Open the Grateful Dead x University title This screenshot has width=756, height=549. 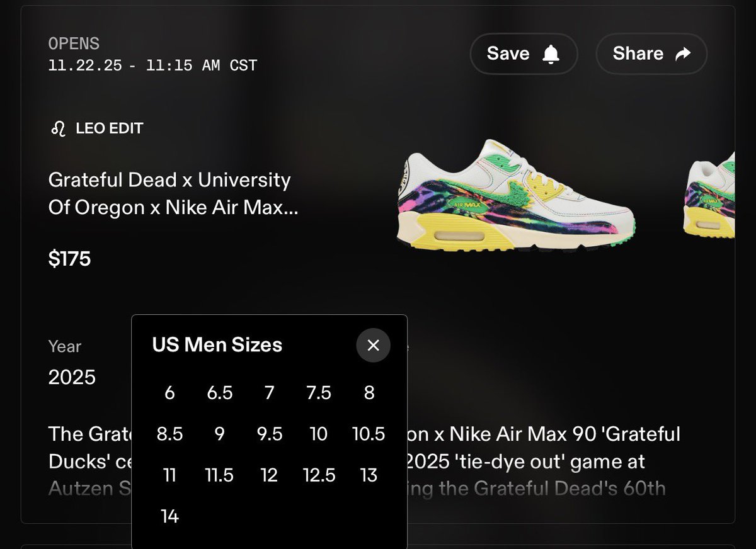173,194
